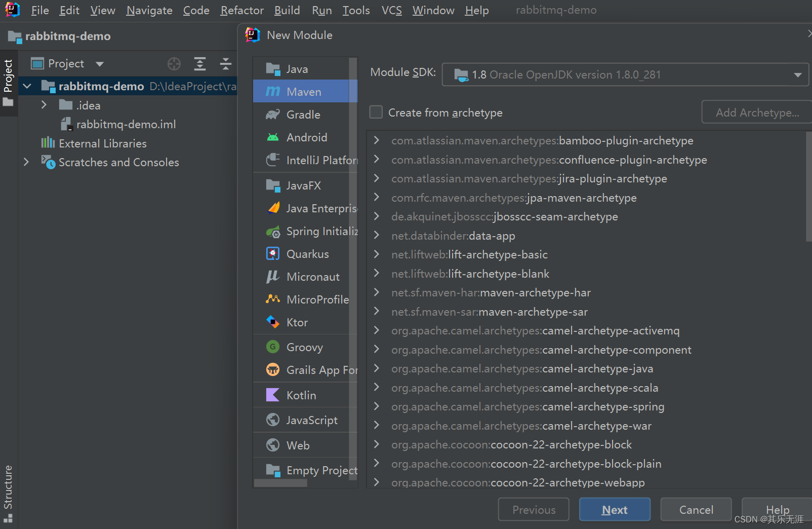Click the Expand All icon in Project panel
Image resolution: width=812 pixels, height=529 pixels.
(x=200, y=64)
